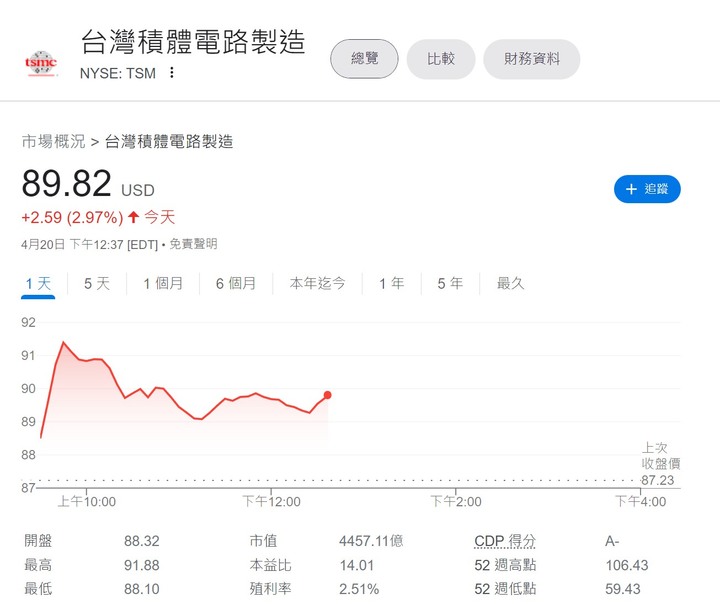Click the 89.82 current price text
720x604 pixels.
[x=67, y=183]
